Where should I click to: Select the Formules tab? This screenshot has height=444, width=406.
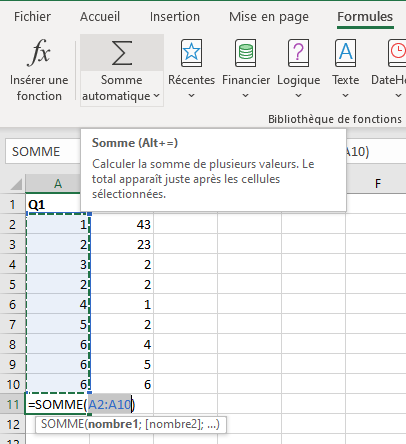tap(365, 16)
